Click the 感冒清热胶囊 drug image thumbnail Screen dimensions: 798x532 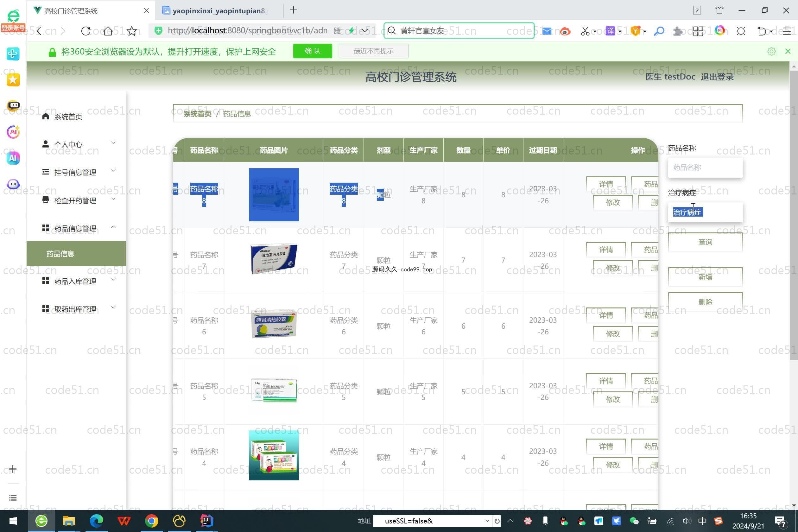coord(274,324)
